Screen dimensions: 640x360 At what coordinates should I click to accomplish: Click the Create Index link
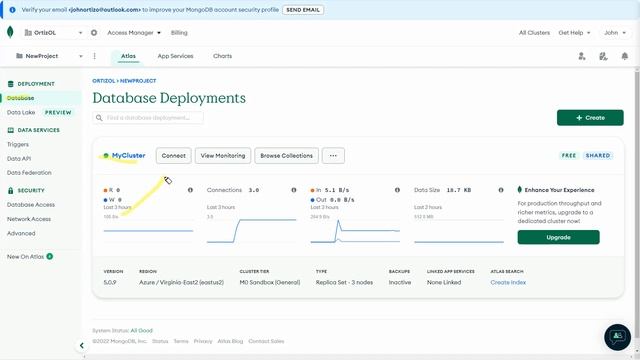[508, 282]
